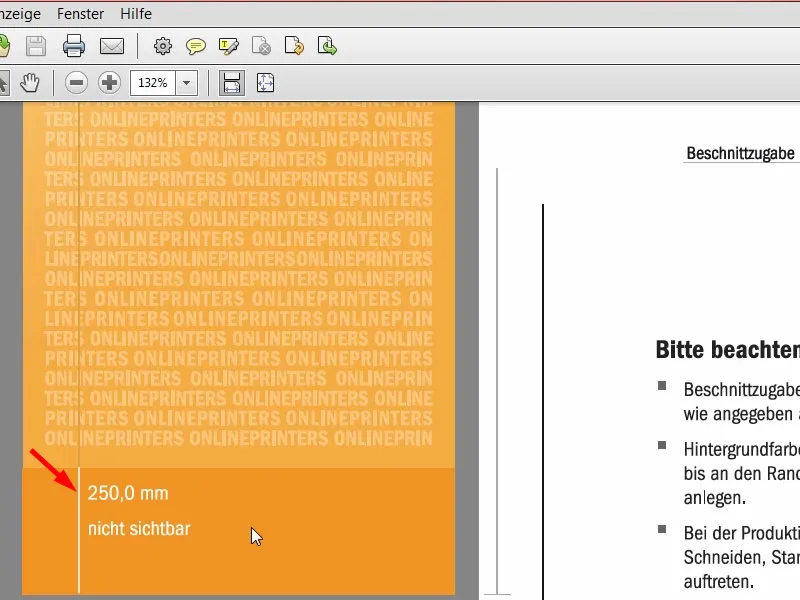Open the Anzeige menu

[x=20, y=14]
